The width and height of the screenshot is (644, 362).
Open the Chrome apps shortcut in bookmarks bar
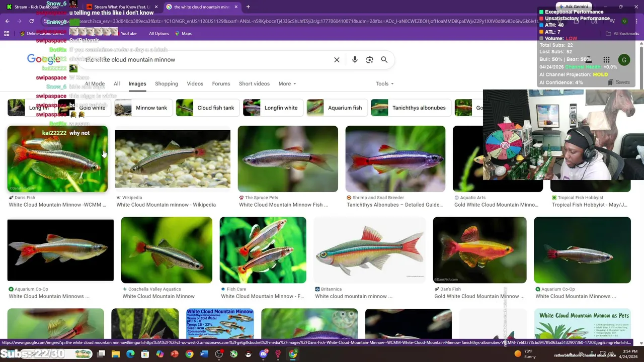[x=7, y=33]
